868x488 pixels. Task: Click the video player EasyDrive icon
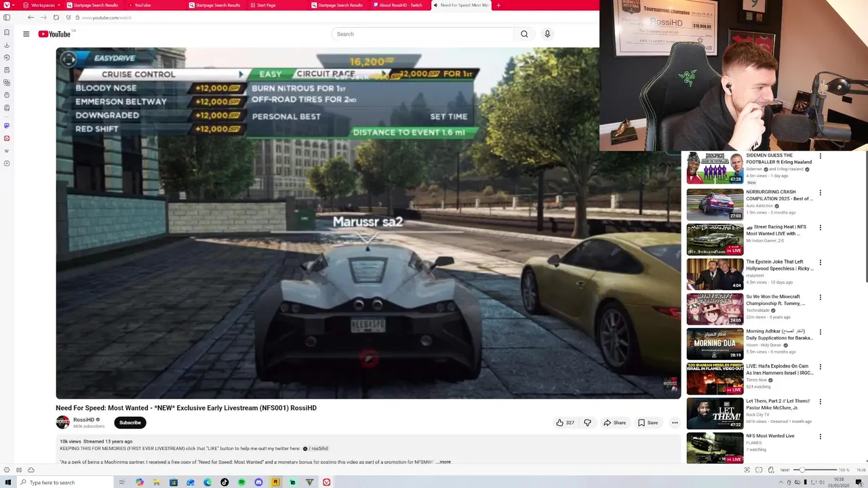click(x=68, y=59)
